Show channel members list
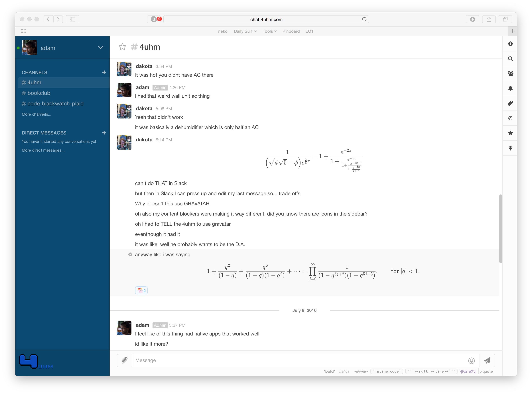This screenshot has width=532, height=394. [510, 73]
